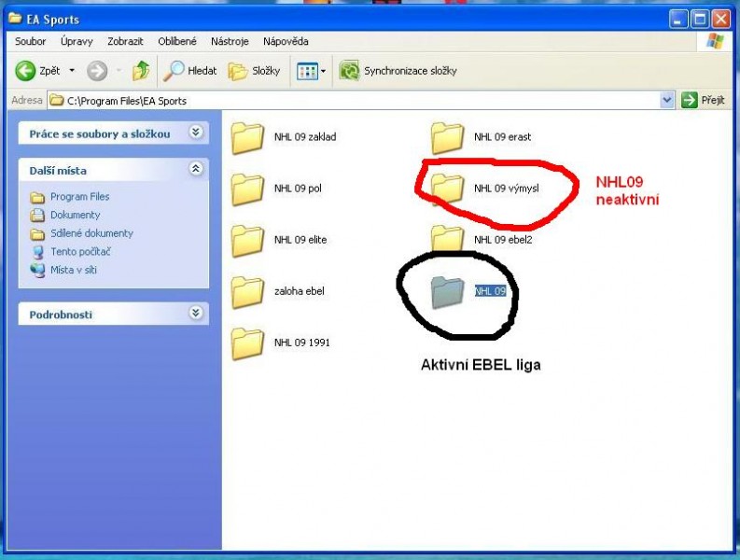The width and height of the screenshot is (740, 560).
Task: Open the Zpět history dropdown arrow
Action: pos(72,71)
